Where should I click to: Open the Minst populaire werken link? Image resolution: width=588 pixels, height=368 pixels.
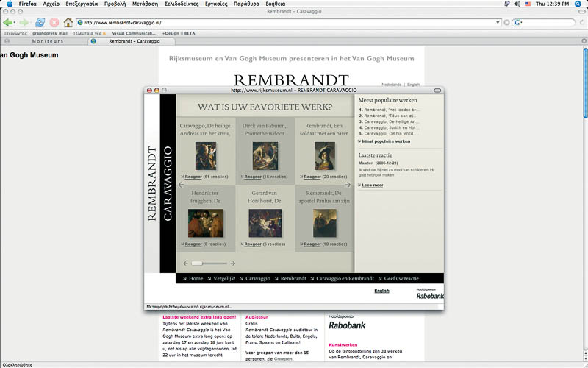point(385,141)
